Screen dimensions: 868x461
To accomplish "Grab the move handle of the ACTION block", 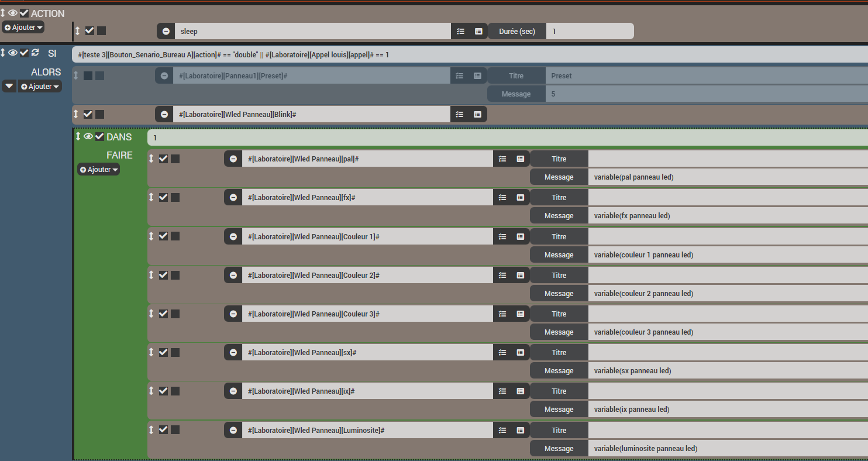I will pos(3,13).
